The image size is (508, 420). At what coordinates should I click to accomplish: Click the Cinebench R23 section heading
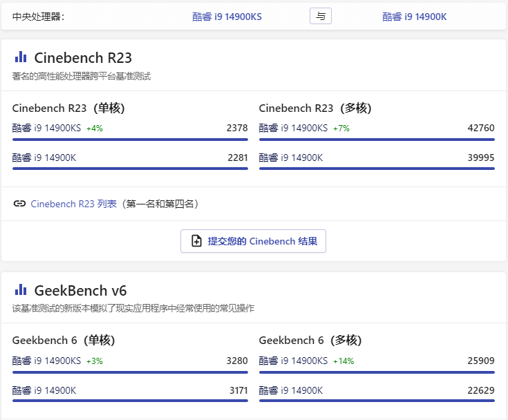(x=83, y=57)
